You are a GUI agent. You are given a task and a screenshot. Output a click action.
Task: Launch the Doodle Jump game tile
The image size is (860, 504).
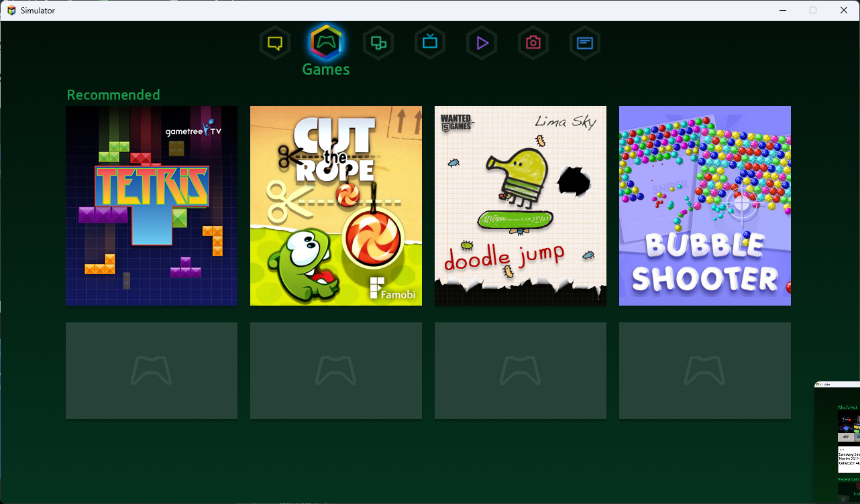click(521, 206)
